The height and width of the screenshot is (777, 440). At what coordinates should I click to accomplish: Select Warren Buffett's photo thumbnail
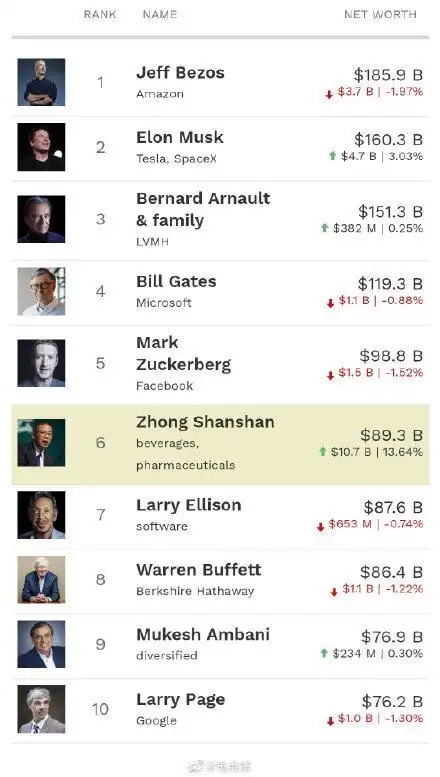[41, 579]
